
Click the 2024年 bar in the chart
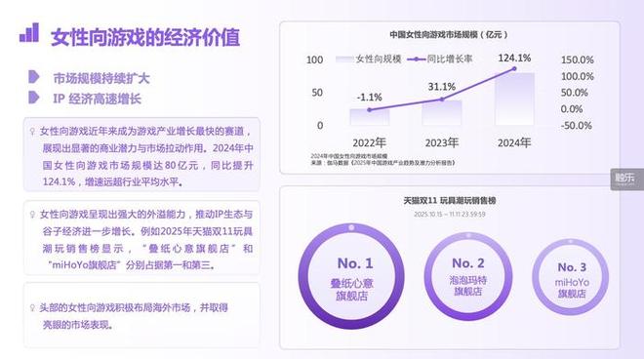click(x=514, y=99)
